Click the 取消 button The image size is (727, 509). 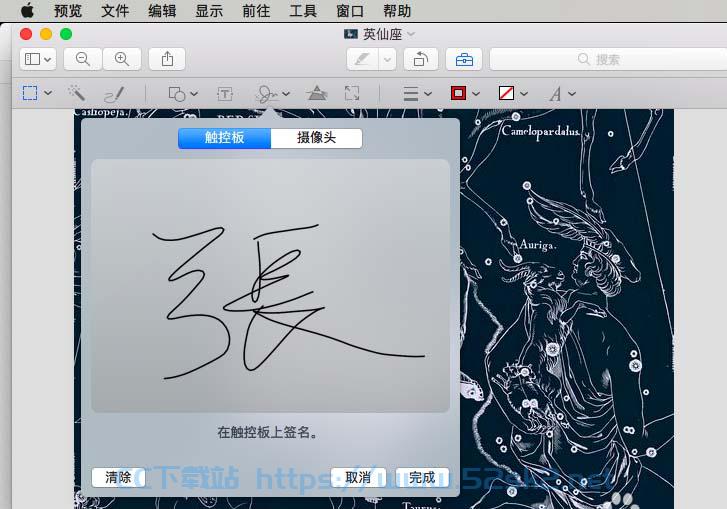(358, 477)
